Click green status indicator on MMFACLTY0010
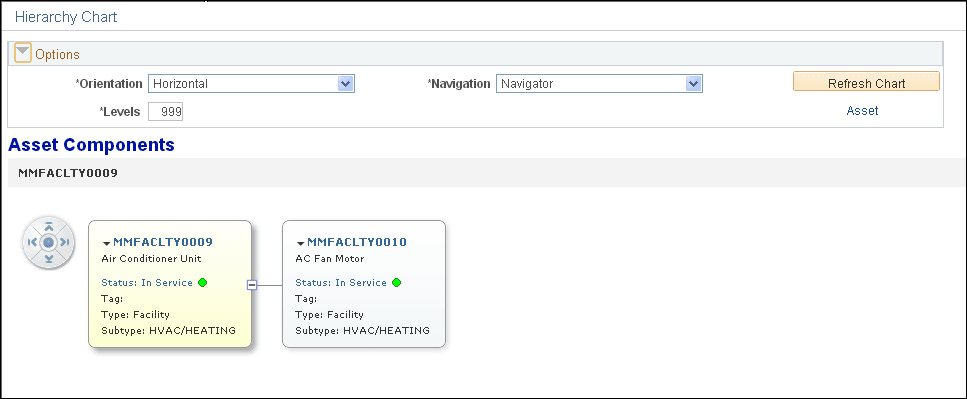This screenshot has height=399, width=967. (x=397, y=282)
